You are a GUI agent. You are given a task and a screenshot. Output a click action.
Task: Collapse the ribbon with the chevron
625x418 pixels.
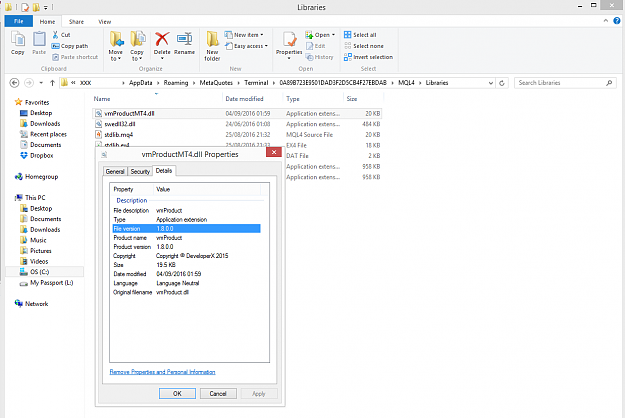coord(606,21)
